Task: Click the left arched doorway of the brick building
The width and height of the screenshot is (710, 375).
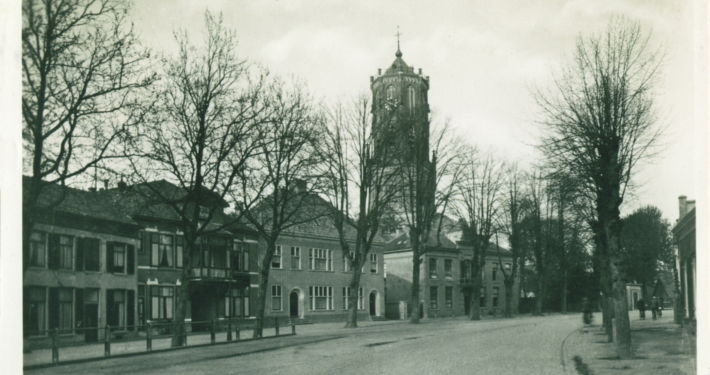Action: [x=294, y=303]
